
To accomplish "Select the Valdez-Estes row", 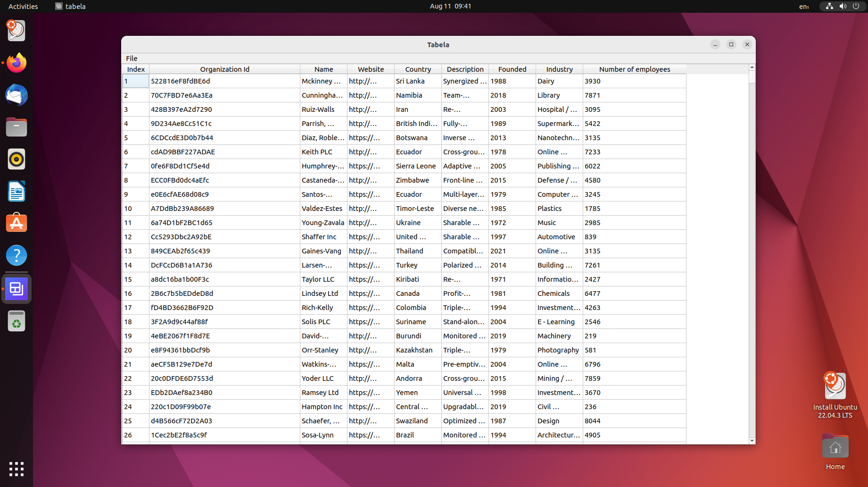I will (323, 208).
